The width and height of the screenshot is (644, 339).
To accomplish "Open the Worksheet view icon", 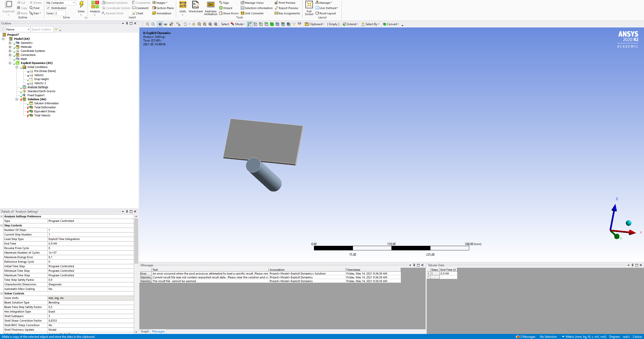I will pos(195,5).
